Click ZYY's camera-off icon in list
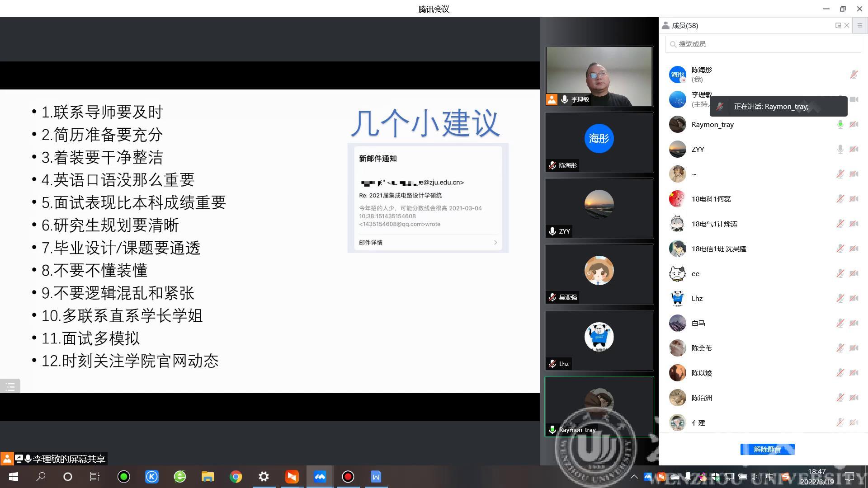This screenshot has width=868, height=488. click(854, 149)
